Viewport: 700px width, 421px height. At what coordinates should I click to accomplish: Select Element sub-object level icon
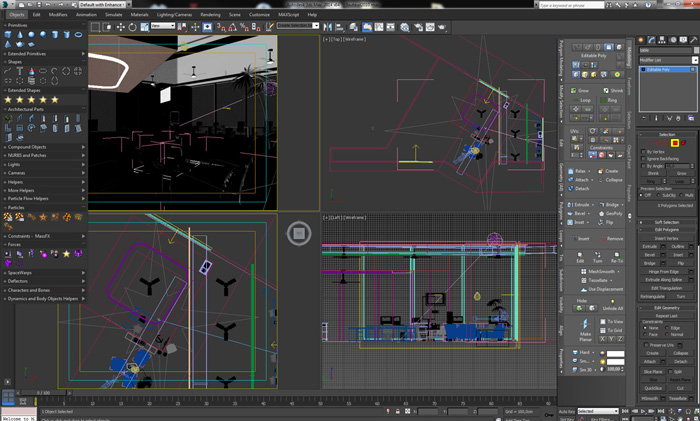coord(683,143)
